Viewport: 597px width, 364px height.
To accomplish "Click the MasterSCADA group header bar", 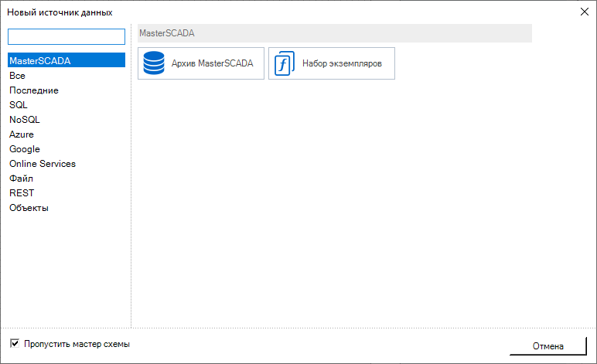I will click(335, 33).
